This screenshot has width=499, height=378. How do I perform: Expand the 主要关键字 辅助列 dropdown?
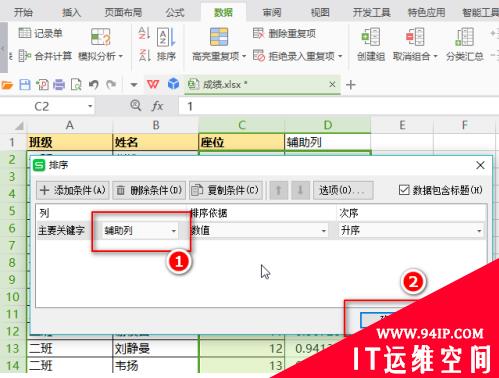click(x=140, y=231)
